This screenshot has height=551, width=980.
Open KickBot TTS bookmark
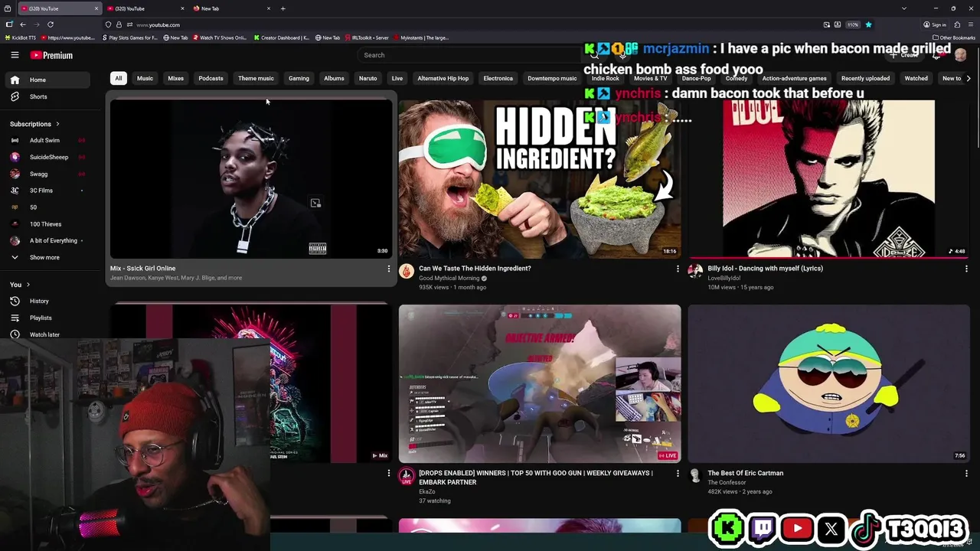20,37
